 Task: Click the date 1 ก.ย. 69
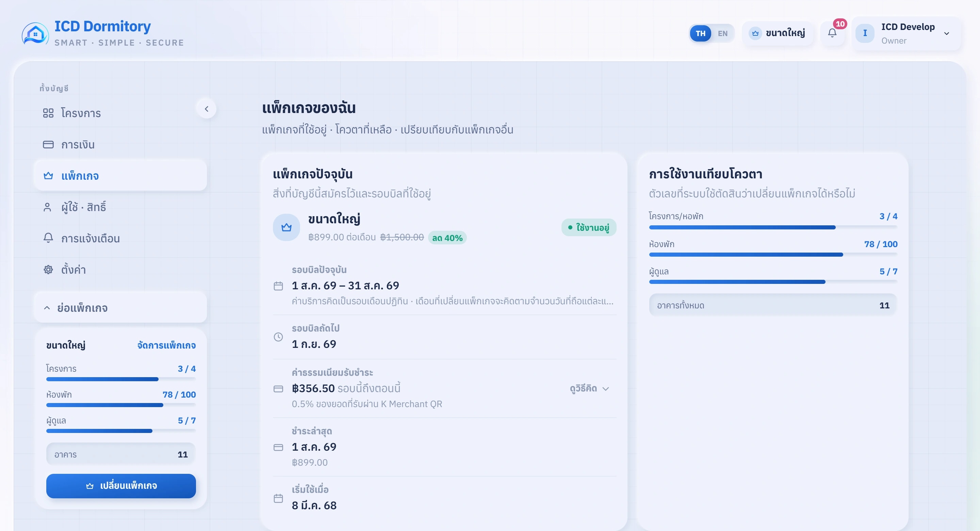314,344
